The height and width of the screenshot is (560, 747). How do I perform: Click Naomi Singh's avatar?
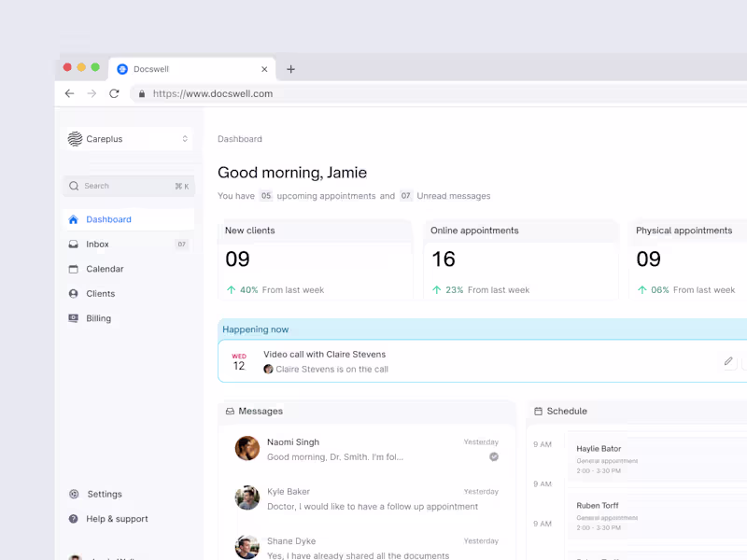[247, 449]
